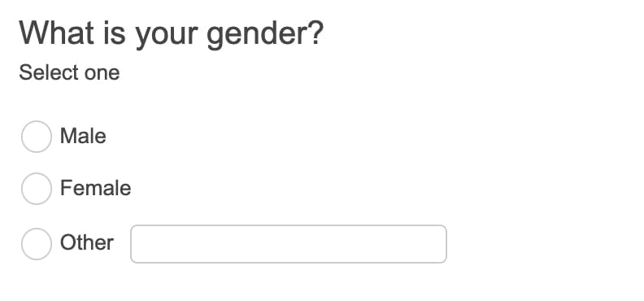Click the Female label text
Image resolution: width=644 pixels, height=301 pixels.
click(96, 188)
